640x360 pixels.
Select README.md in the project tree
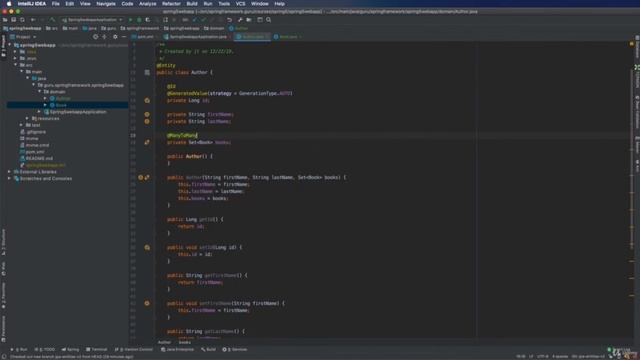(36, 158)
